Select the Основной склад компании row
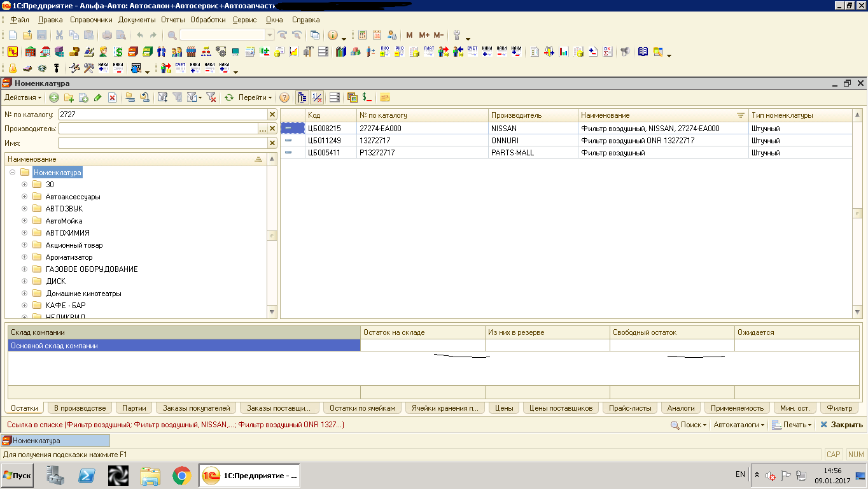Viewport: 868px width, 489px height. pyautogui.click(x=433, y=346)
